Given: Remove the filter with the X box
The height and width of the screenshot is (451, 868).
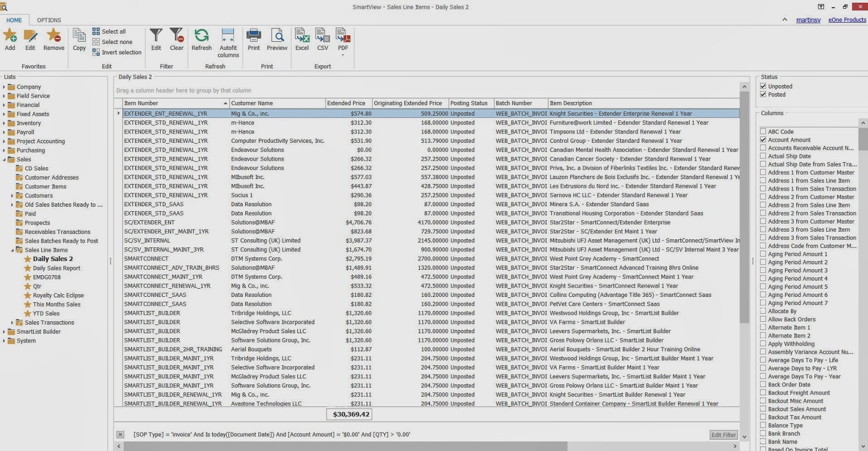Looking at the screenshot, I should pyautogui.click(x=120, y=435).
